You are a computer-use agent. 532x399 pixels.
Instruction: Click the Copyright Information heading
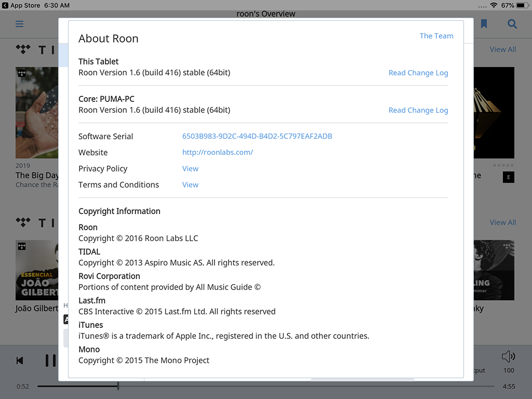119,211
